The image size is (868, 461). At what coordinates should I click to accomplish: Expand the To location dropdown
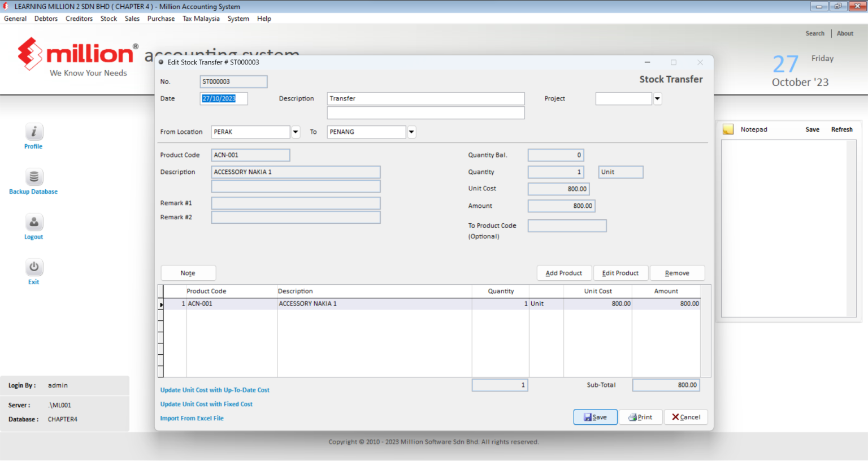click(x=411, y=132)
